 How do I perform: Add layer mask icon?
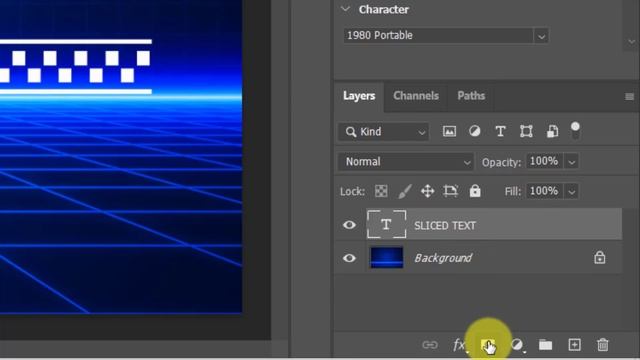tap(487, 345)
